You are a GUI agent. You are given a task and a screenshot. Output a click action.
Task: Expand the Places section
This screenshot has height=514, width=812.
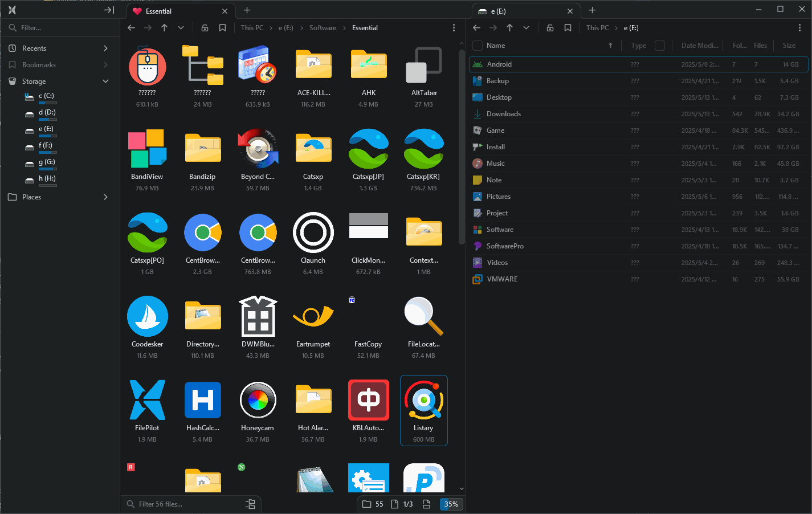coord(106,197)
